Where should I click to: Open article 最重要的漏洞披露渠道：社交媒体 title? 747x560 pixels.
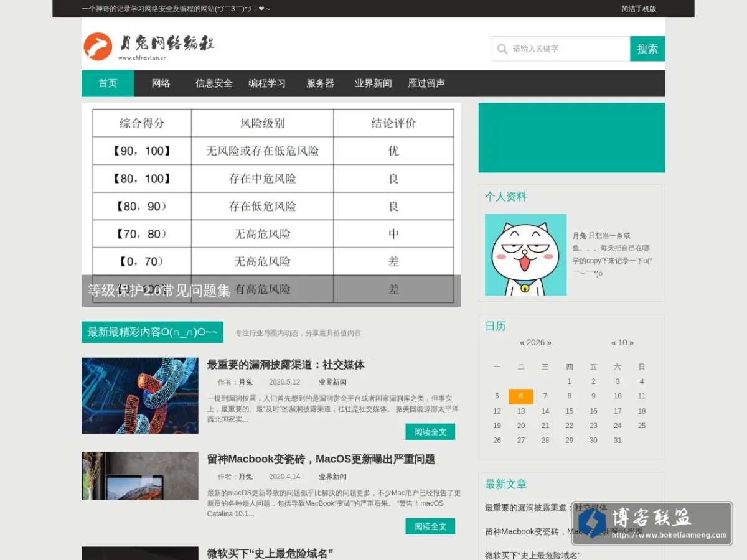coord(286,365)
